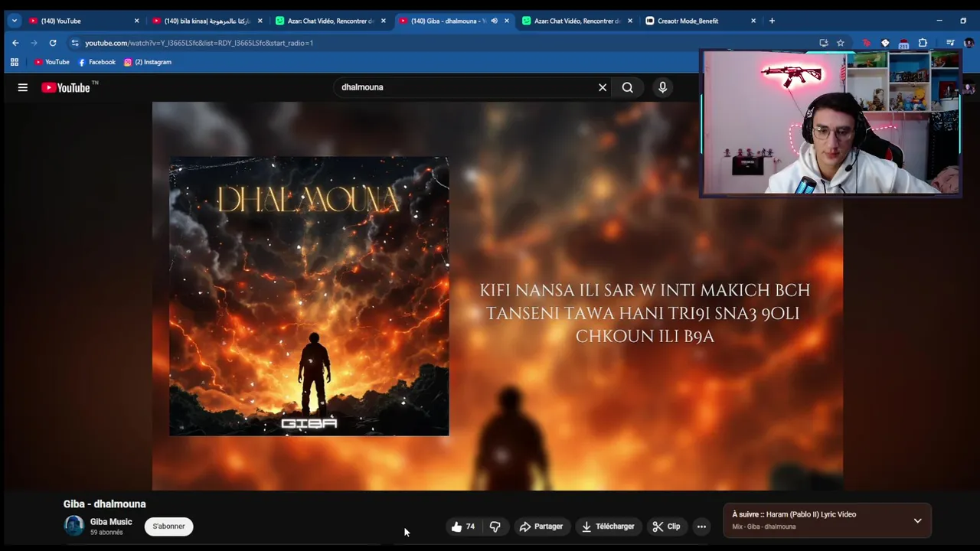Click the Partager share button
This screenshot has height=551, width=980.
click(541, 527)
